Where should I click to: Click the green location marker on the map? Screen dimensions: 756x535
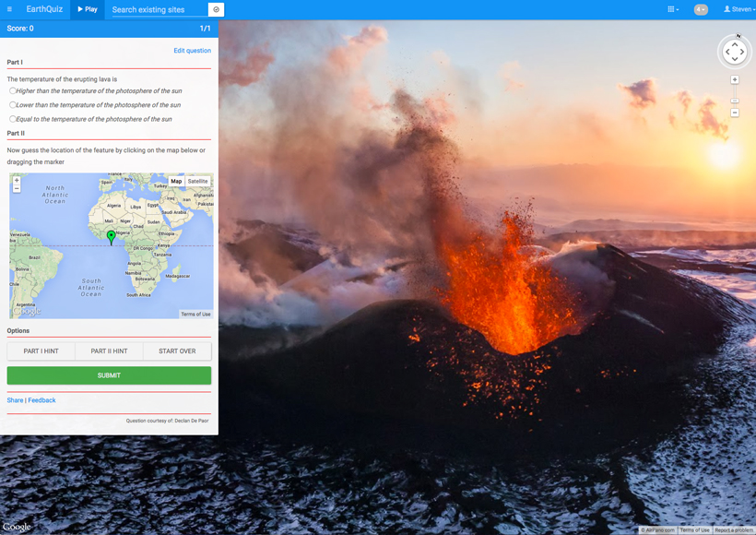coord(112,236)
